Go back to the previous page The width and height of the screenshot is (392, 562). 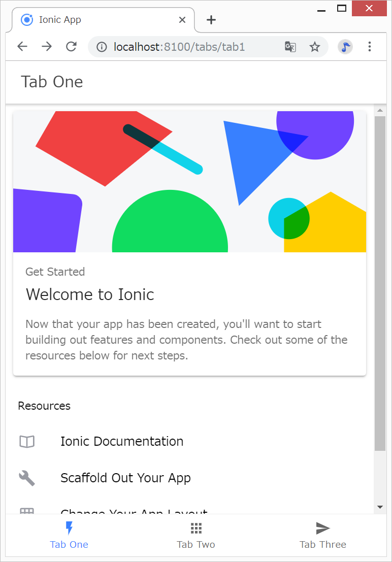tap(22, 47)
